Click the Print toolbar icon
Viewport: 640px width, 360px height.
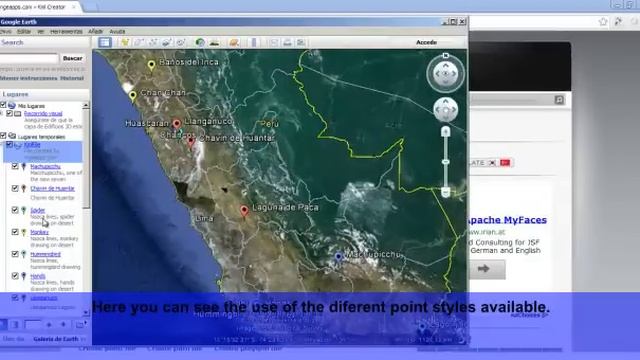tap(287, 42)
